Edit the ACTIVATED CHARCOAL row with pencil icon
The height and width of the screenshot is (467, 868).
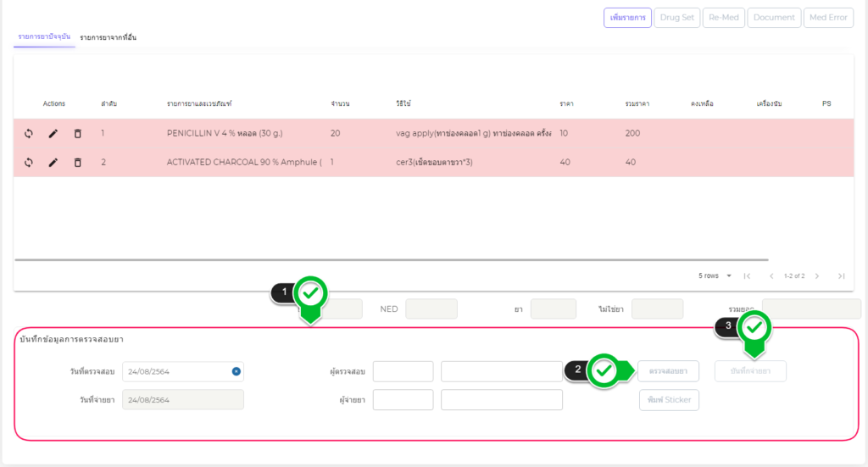[x=53, y=162]
